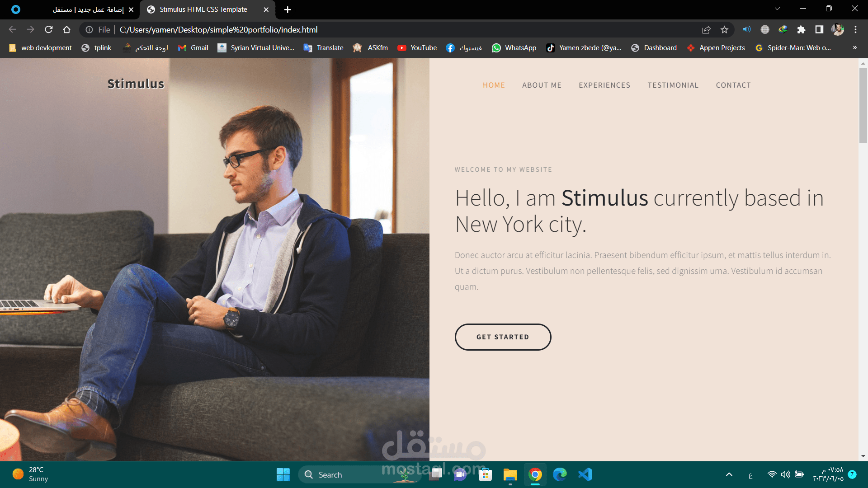Open the WhatsApp bookmark
868x488 pixels.
(514, 47)
